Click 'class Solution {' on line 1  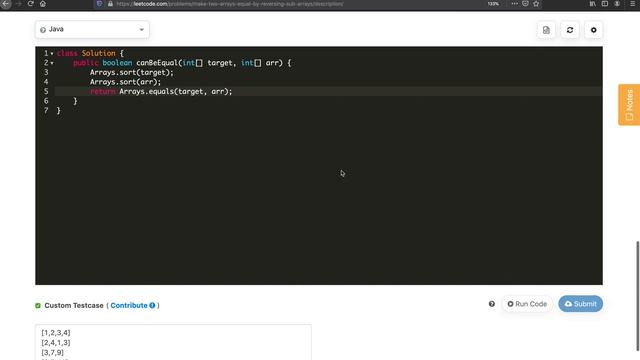pyautogui.click(x=90, y=53)
